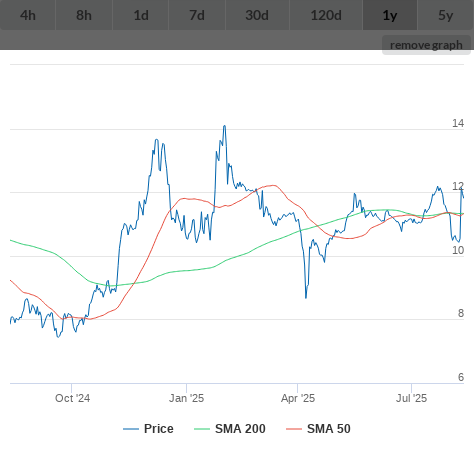Click the active 1y tab

click(390, 15)
